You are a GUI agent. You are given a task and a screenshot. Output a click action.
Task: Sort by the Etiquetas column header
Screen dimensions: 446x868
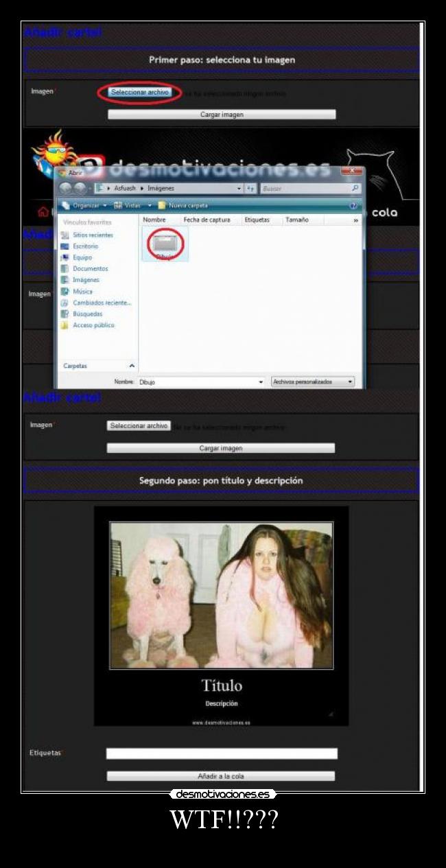[257, 220]
